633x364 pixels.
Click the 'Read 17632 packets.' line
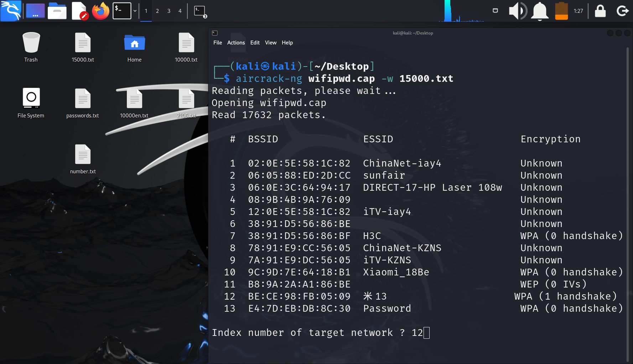pos(269,115)
